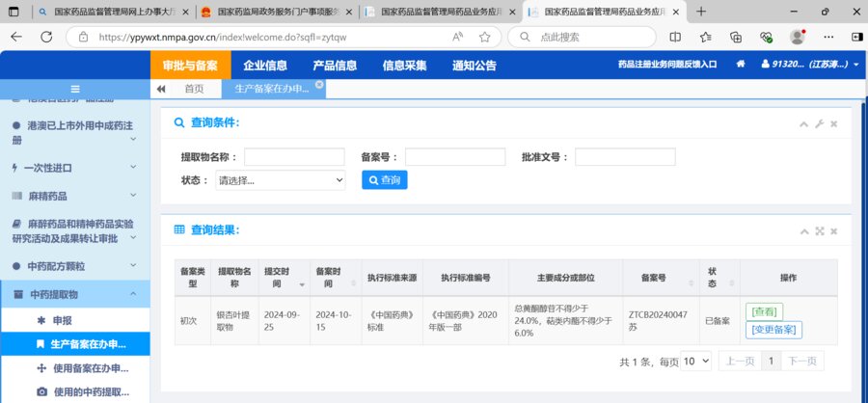
Task: Focus the 备案号 input field
Action: coord(455,157)
